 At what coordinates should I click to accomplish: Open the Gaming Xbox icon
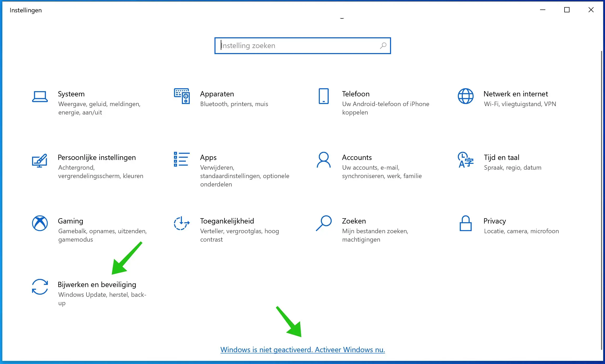coord(40,223)
